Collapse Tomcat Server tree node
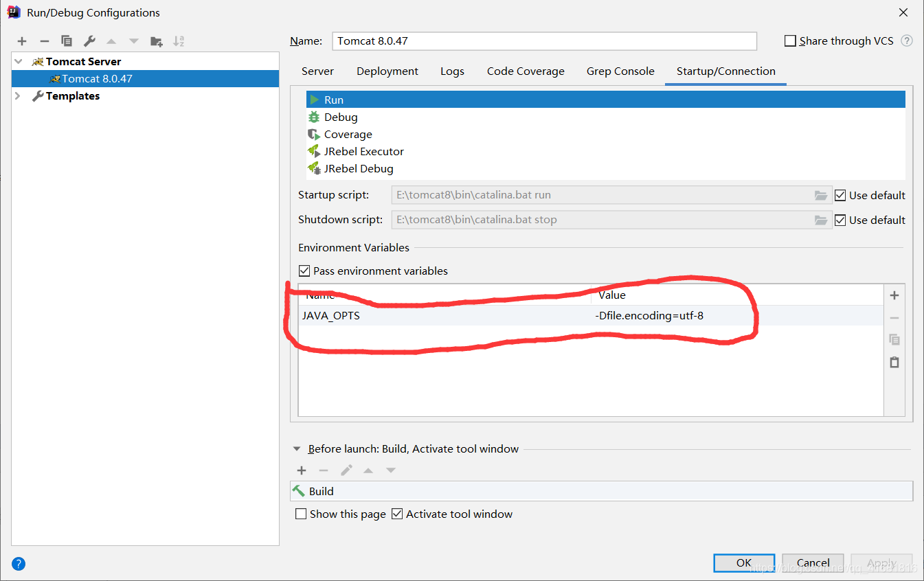The width and height of the screenshot is (924, 581). (18, 62)
